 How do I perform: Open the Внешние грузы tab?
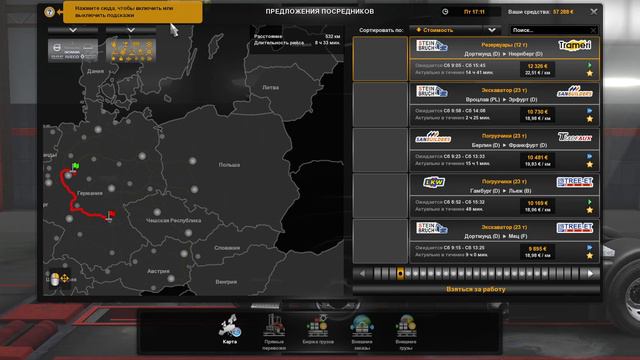coord(406,332)
